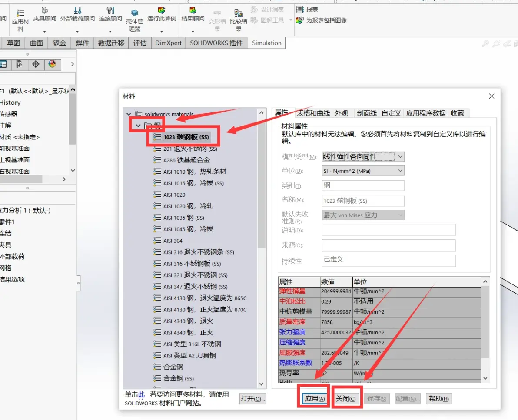Switch to the 自定义 (Custom) tab
This screenshot has height=420, width=518.
[x=391, y=113]
